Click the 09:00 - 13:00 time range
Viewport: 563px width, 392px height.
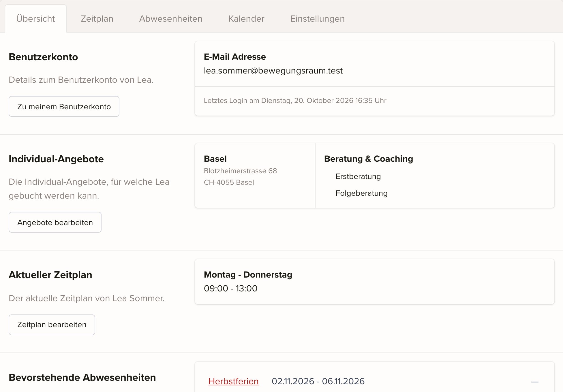(230, 289)
